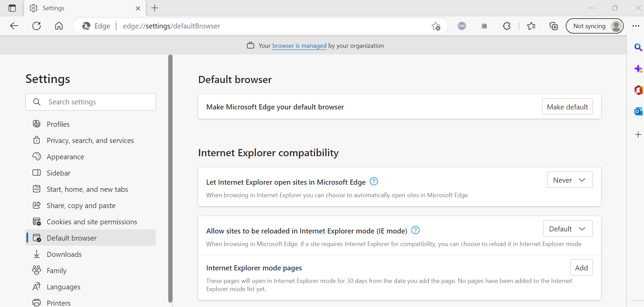Open Sidebar settings

pos(90,173)
